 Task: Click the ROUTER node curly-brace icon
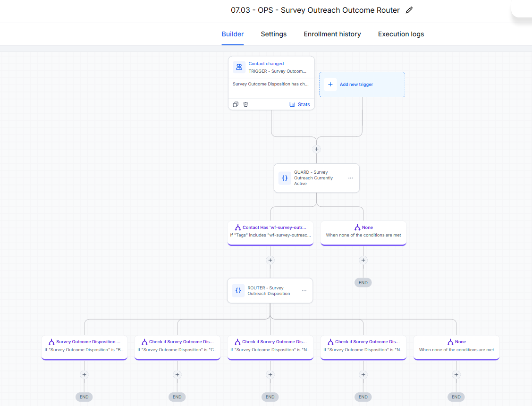238,290
